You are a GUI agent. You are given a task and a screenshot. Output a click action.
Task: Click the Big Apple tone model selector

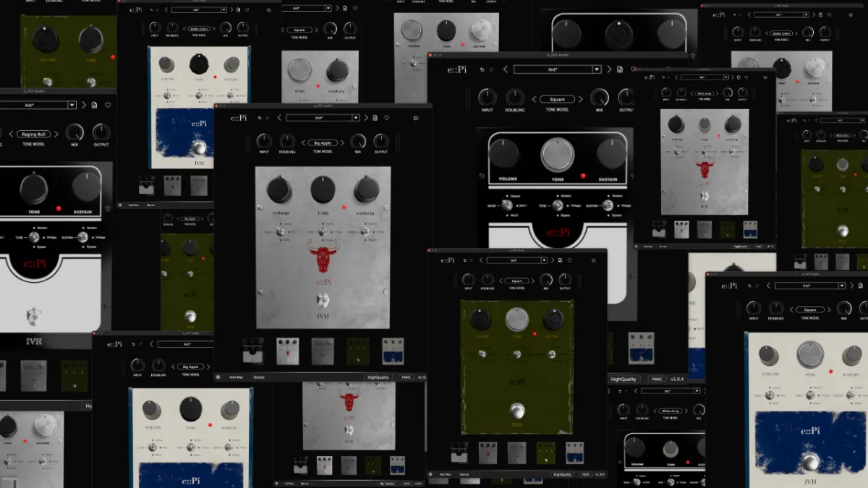click(323, 143)
